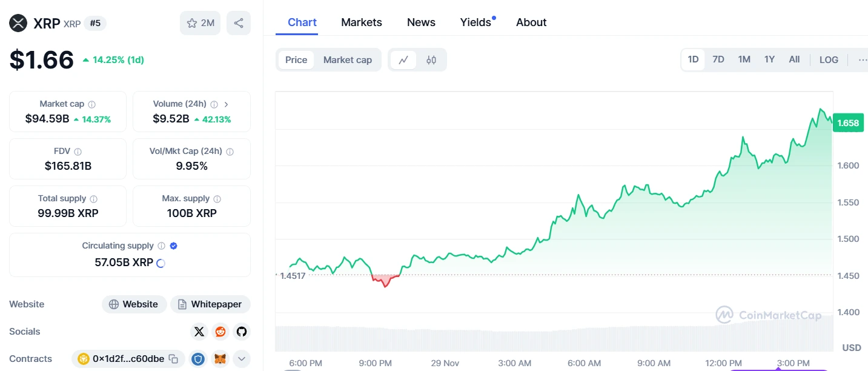The image size is (868, 371).
Task: Click the shield wallet icon beside contract
Action: (199, 359)
